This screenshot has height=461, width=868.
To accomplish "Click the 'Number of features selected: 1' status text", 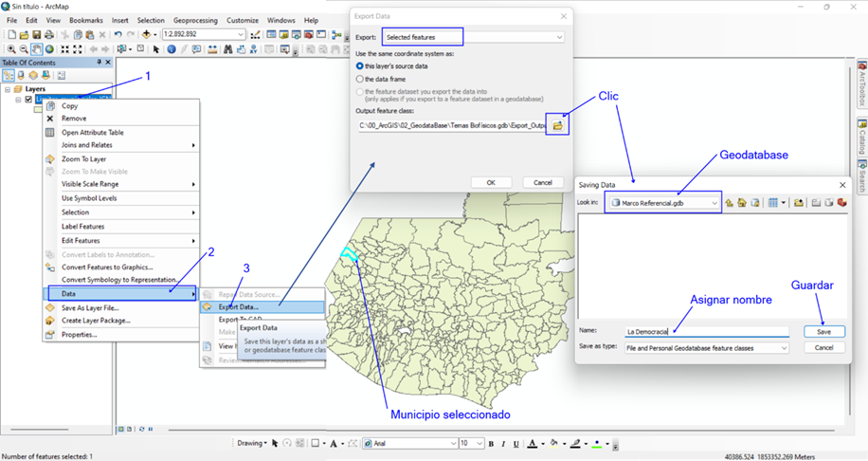I will [47, 456].
